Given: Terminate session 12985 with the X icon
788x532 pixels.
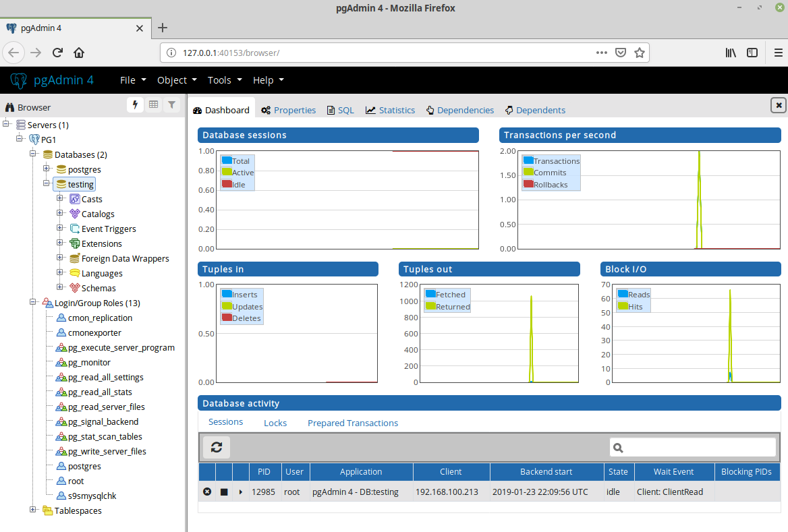Looking at the screenshot, I should 207,492.
